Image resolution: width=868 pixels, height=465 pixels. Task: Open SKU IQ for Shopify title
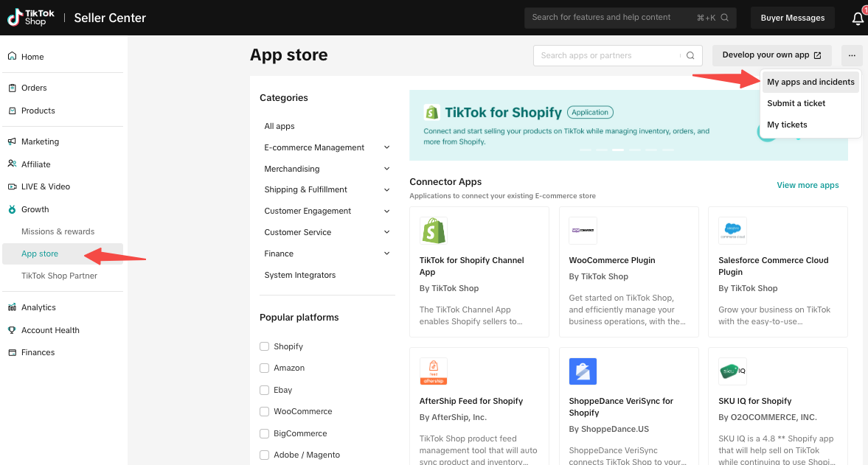pos(754,401)
